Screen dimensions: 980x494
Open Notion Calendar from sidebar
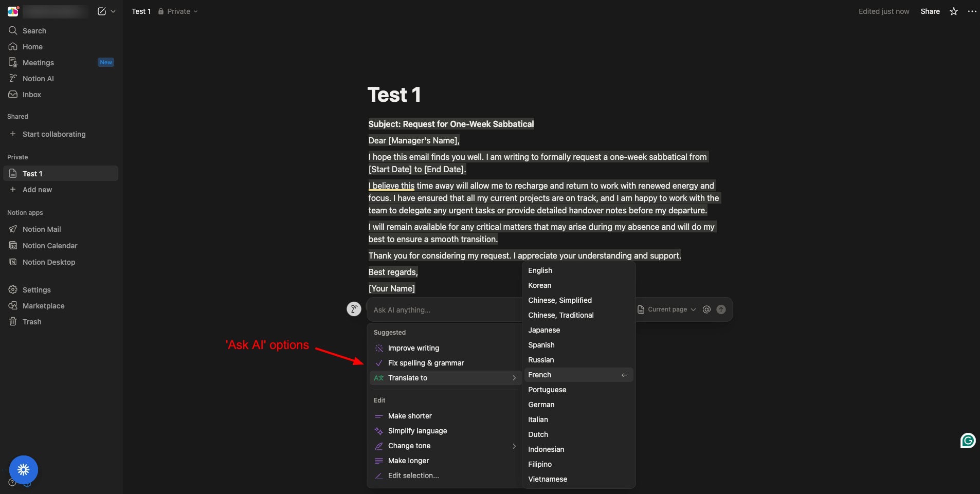pyautogui.click(x=50, y=246)
